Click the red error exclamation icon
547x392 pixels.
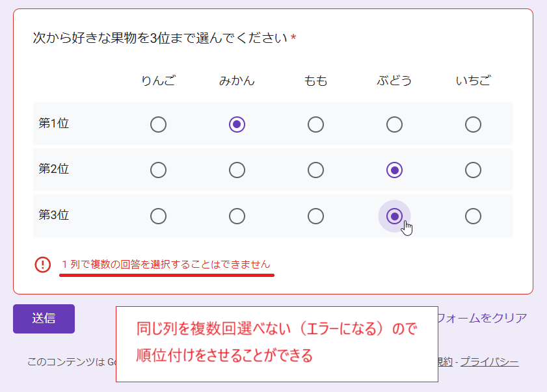[x=42, y=265]
